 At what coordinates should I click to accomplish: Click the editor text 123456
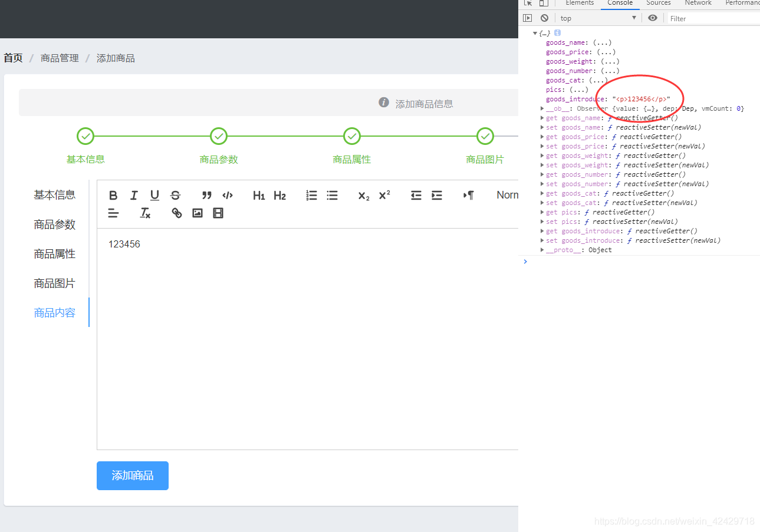124,244
